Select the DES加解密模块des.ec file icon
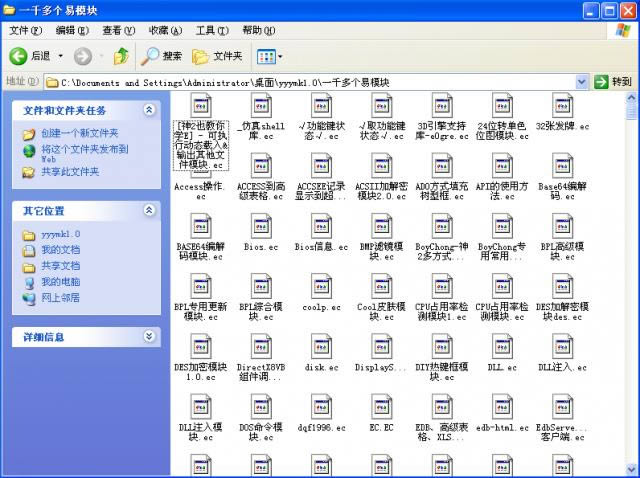640x478 pixels. [562, 286]
